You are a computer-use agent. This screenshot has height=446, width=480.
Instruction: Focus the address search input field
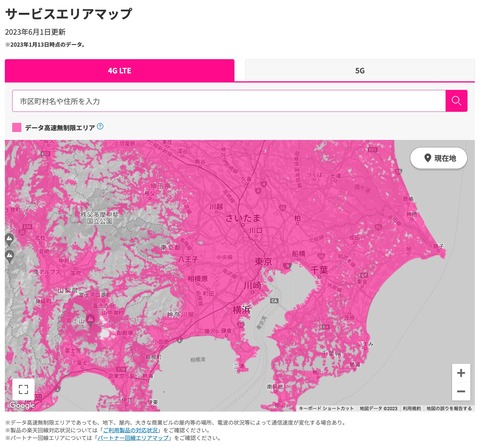(229, 101)
